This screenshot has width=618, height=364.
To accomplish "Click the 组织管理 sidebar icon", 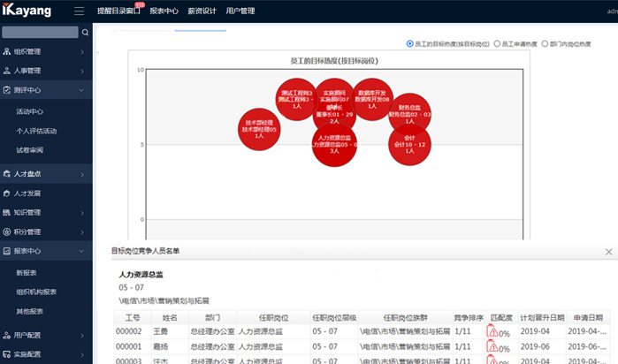I will [7, 52].
